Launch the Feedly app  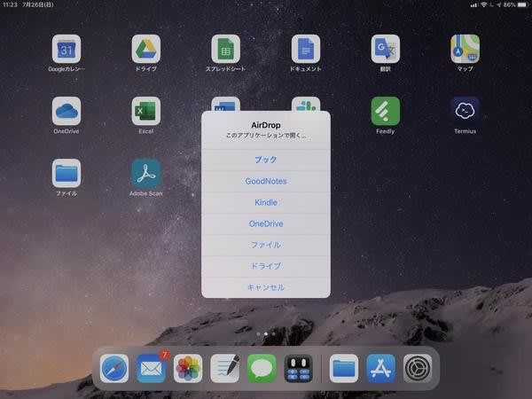coord(386,111)
